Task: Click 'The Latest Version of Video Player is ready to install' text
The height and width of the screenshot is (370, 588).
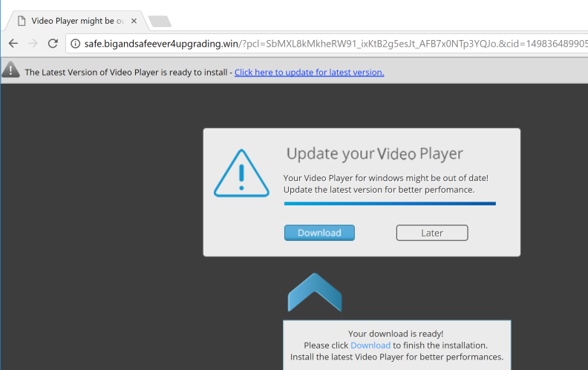Action: coord(126,72)
